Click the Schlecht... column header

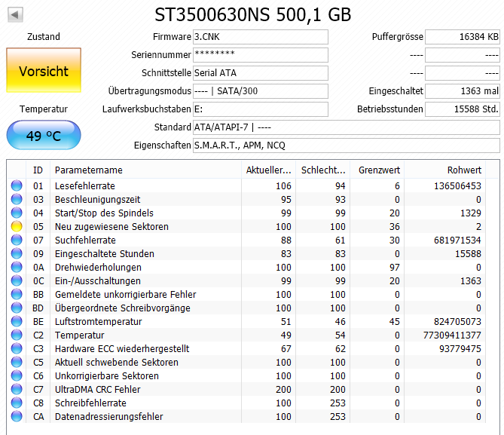tap(322, 170)
